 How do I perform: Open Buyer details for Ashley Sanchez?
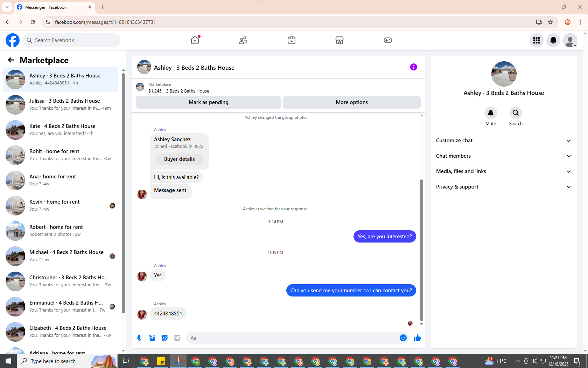point(180,159)
